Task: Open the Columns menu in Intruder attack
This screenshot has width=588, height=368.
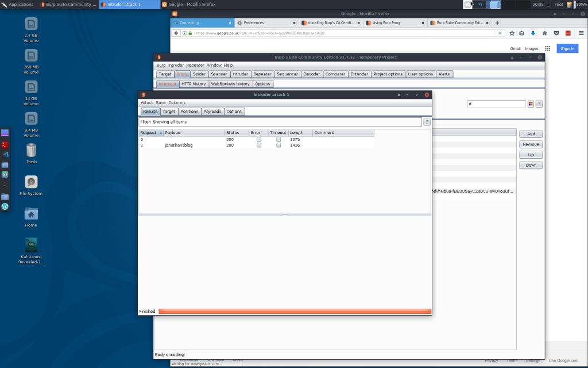Action: [x=177, y=102]
